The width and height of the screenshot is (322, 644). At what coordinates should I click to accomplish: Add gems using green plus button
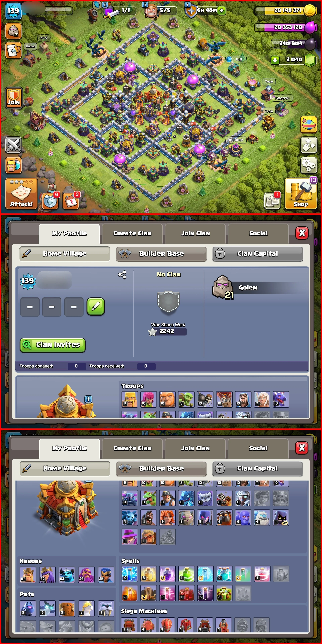pyautogui.click(x=275, y=60)
